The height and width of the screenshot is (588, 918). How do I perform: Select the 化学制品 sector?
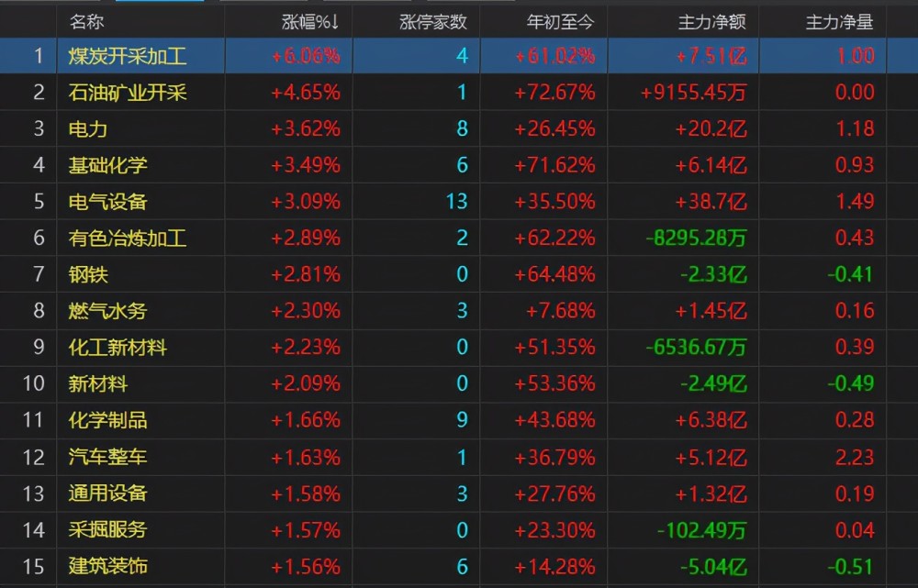[x=107, y=420]
